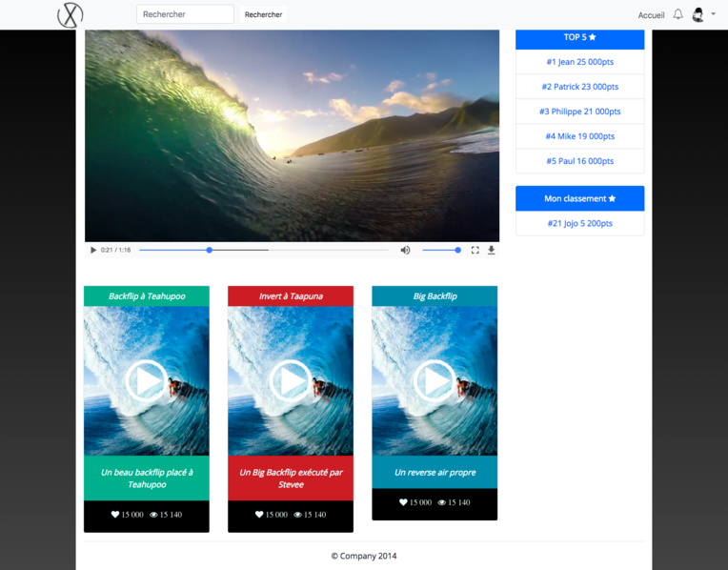Click the eye views icon on Invert à Taapuna

(297, 515)
